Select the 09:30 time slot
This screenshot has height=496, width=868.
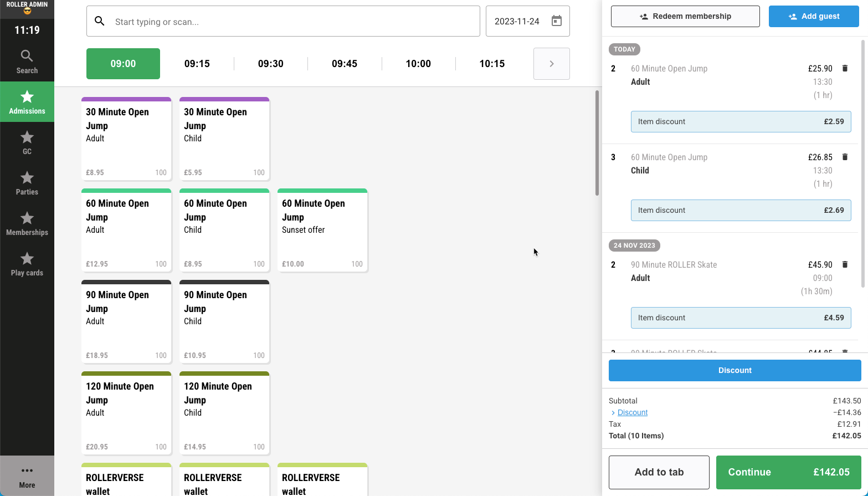[x=271, y=64]
